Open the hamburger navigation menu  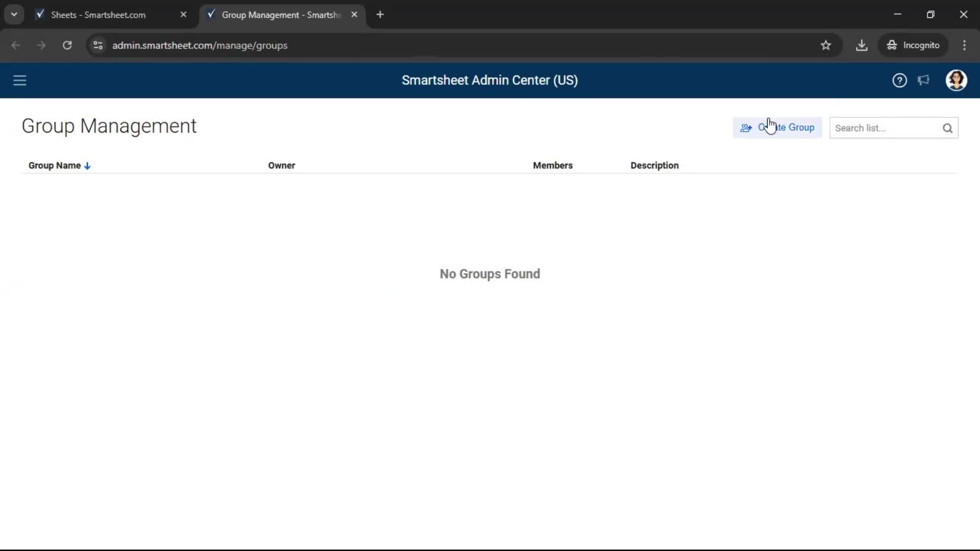coord(19,80)
